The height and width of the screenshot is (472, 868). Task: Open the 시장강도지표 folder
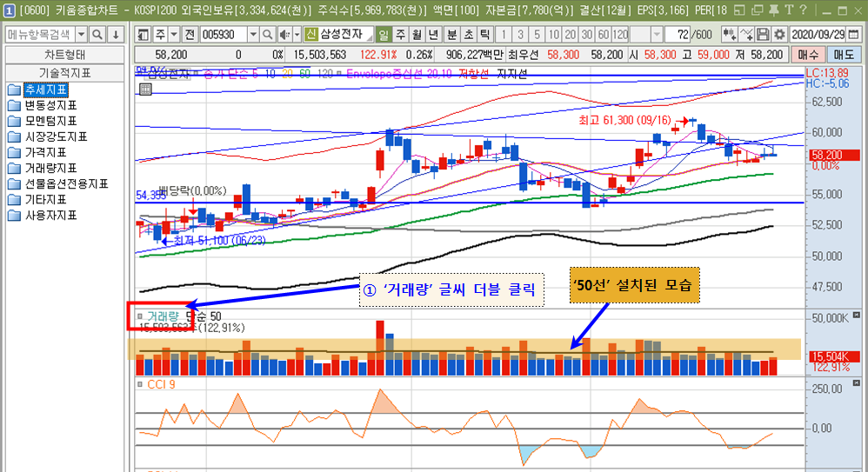[48, 136]
